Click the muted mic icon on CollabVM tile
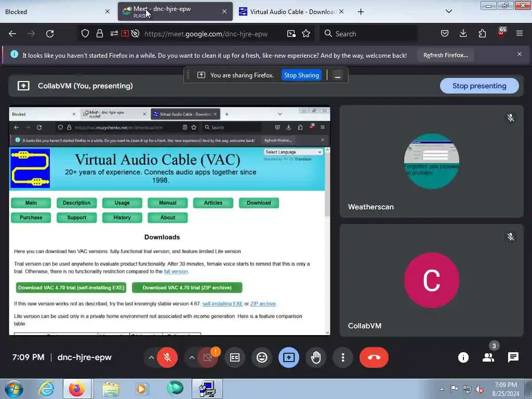The image size is (532, 399). coord(510,236)
